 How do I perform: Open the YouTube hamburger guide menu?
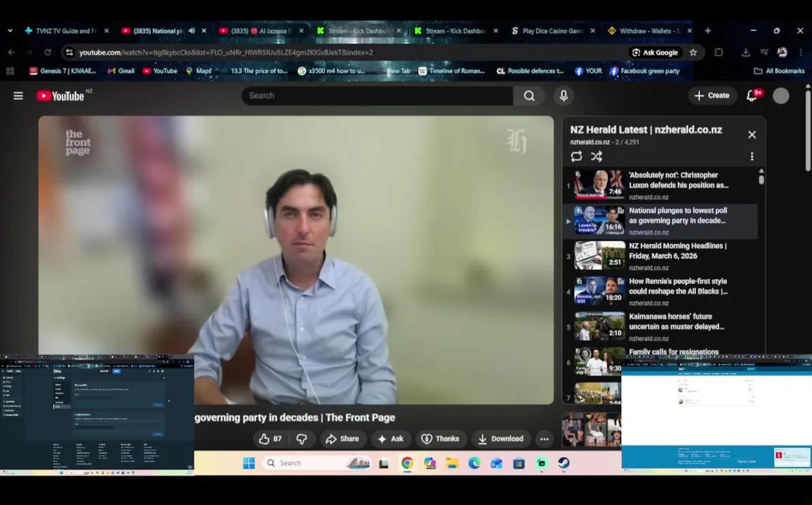click(x=18, y=95)
